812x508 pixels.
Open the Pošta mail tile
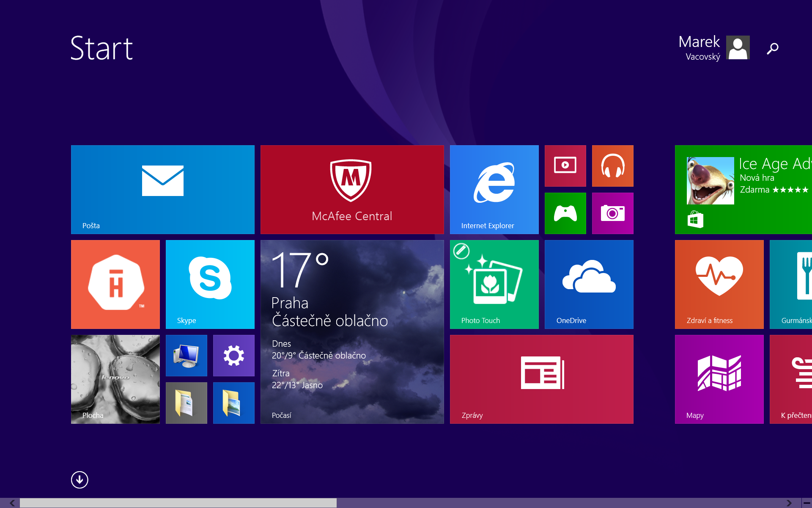click(163, 190)
